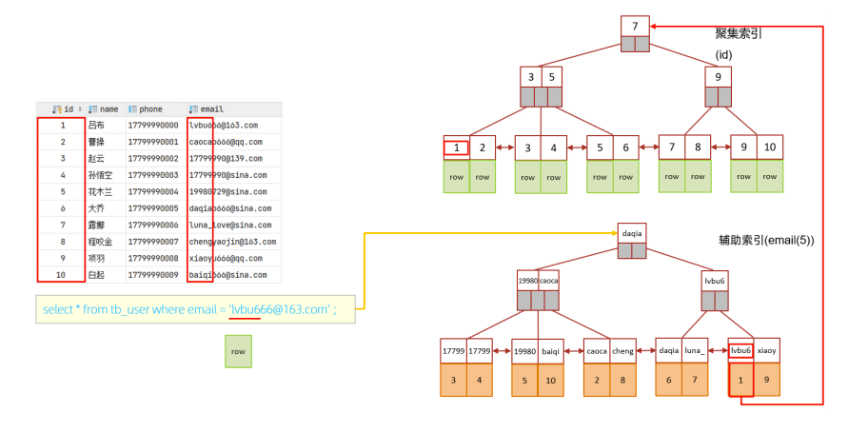
Task: Click the luna_ leaf key in the secondary index
Action: [695, 350]
